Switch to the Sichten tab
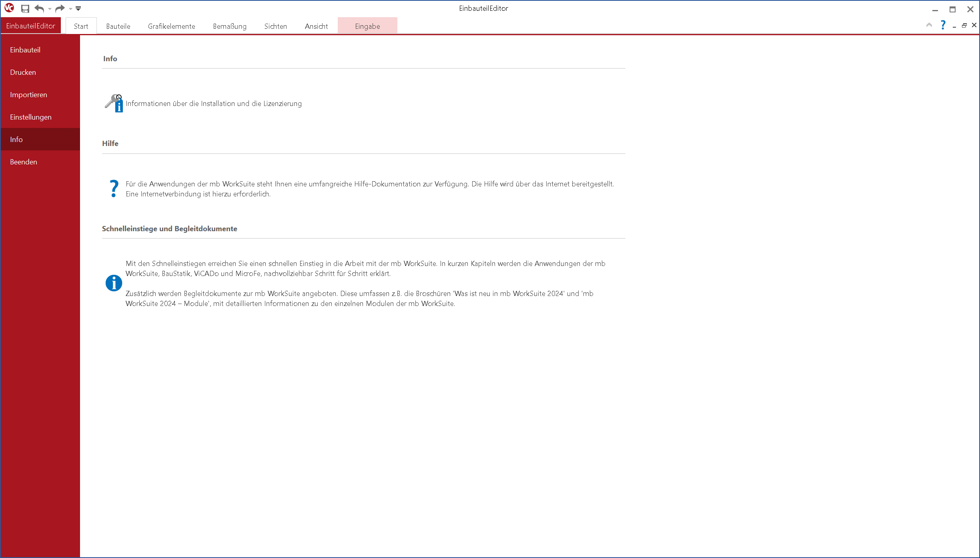This screenshot has height=558, width=980. click(276, 26)
